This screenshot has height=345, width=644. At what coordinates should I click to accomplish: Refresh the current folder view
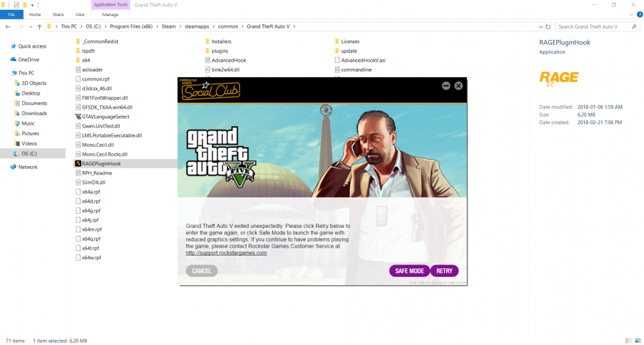point(548,26)
